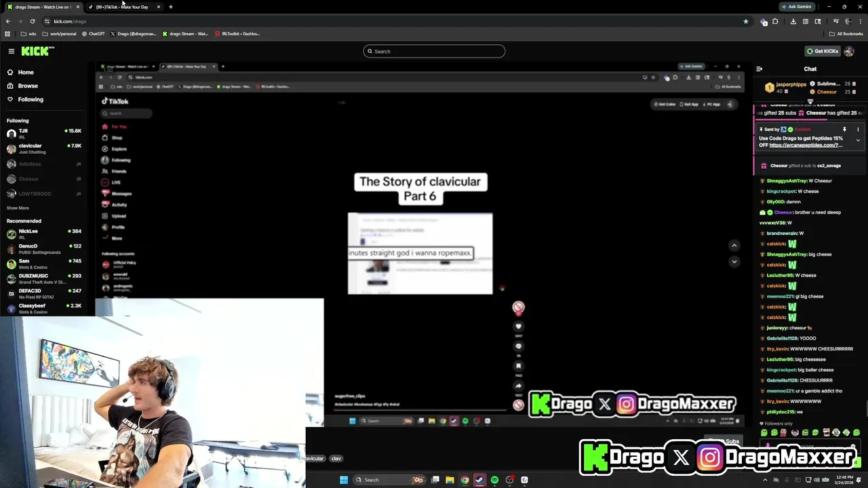This screenshot has width=868, height=488.
Task: Focus the Kick search field
Action: coord(434,51)
